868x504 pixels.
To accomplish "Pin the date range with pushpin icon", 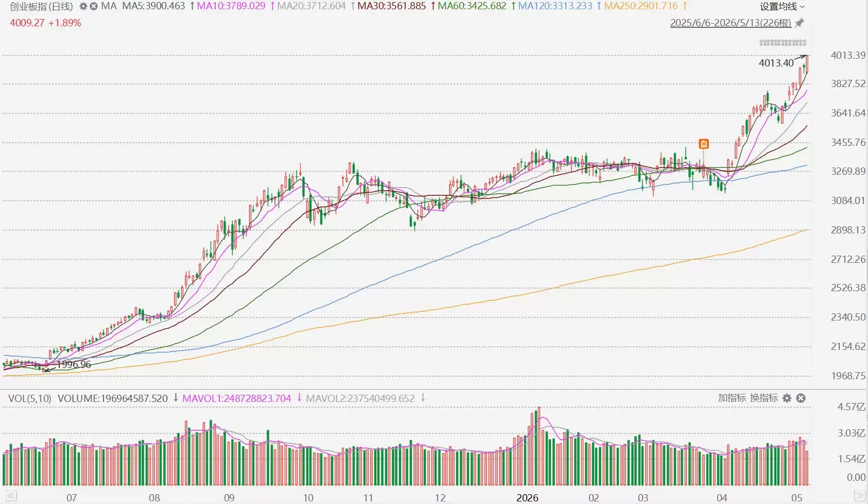I will [x=800, y=23].
